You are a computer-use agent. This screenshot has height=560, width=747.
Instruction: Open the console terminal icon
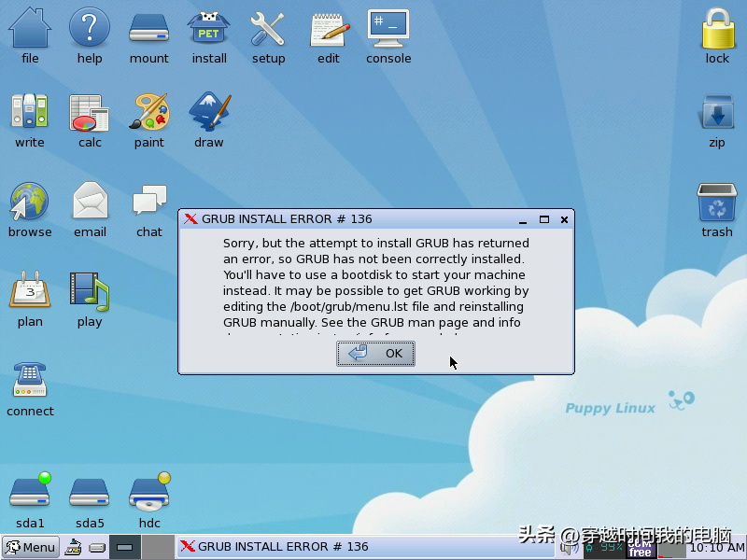388,29
